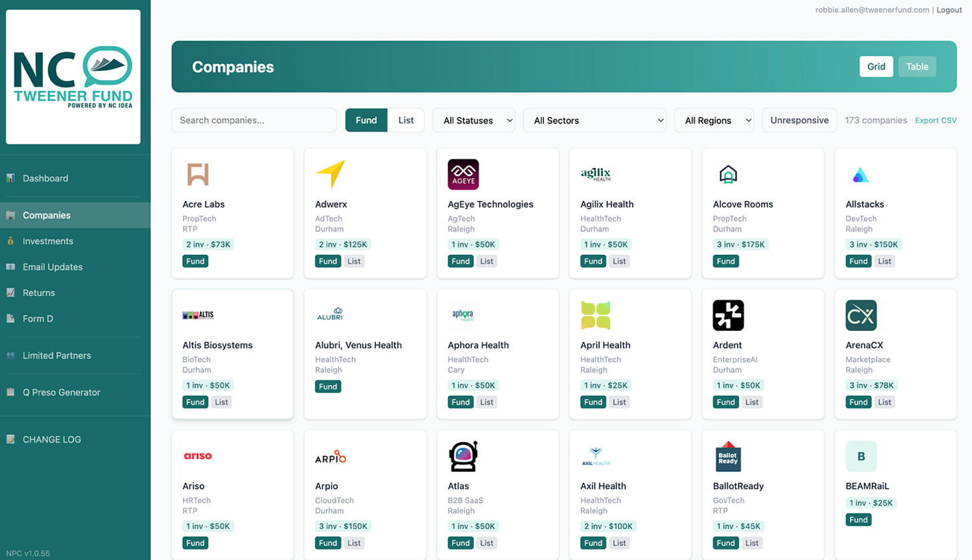Click the BEAMRaiL letter B placeholder logo
Image resolution: width=972 pixels, height=560 pixels.
(861, 456)
